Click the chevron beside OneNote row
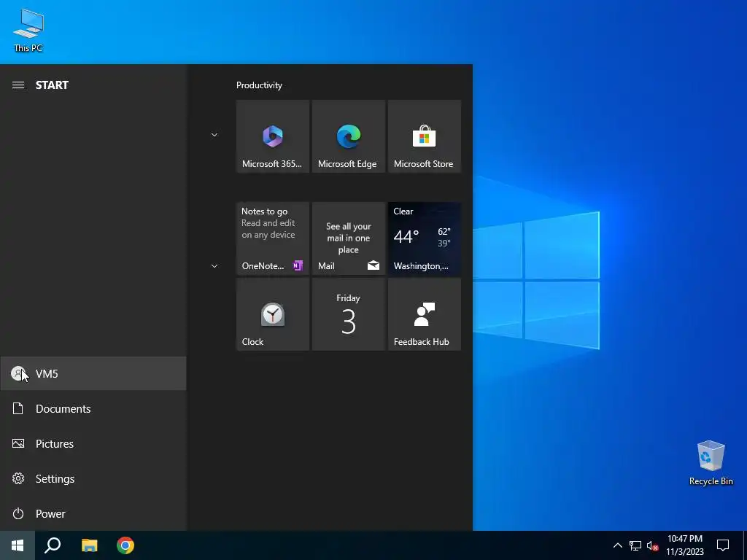747x560 pixels. coord(214,265)
